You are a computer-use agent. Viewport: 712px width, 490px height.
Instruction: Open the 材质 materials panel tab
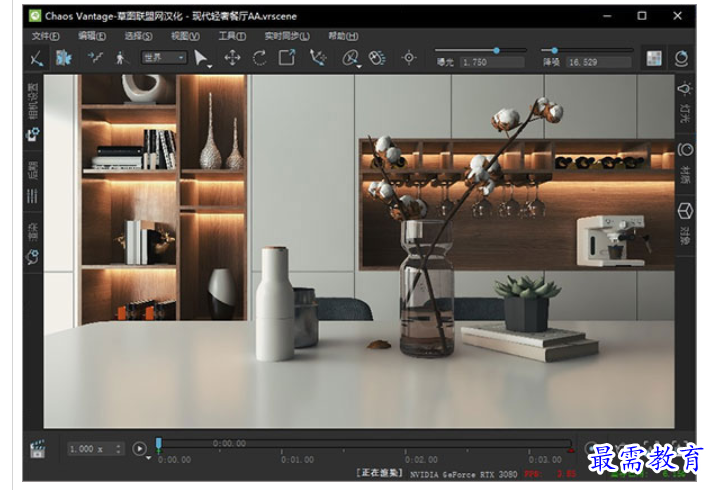click(x=685, y=163)
